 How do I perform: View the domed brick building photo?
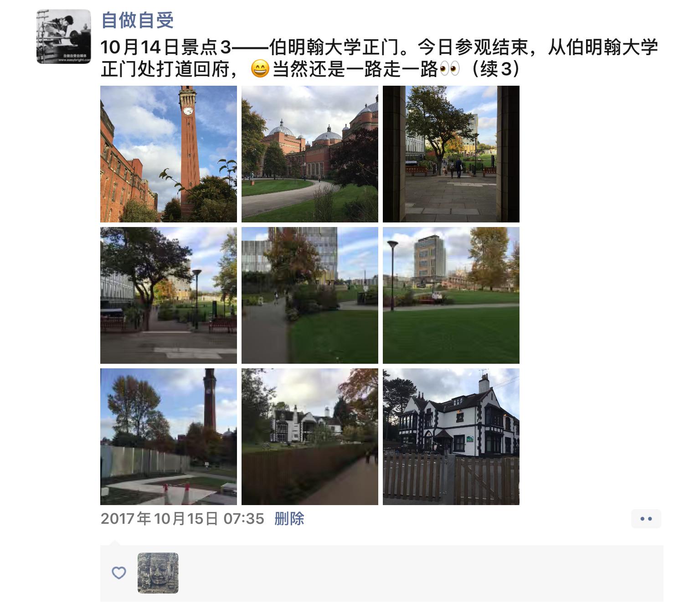310,154
